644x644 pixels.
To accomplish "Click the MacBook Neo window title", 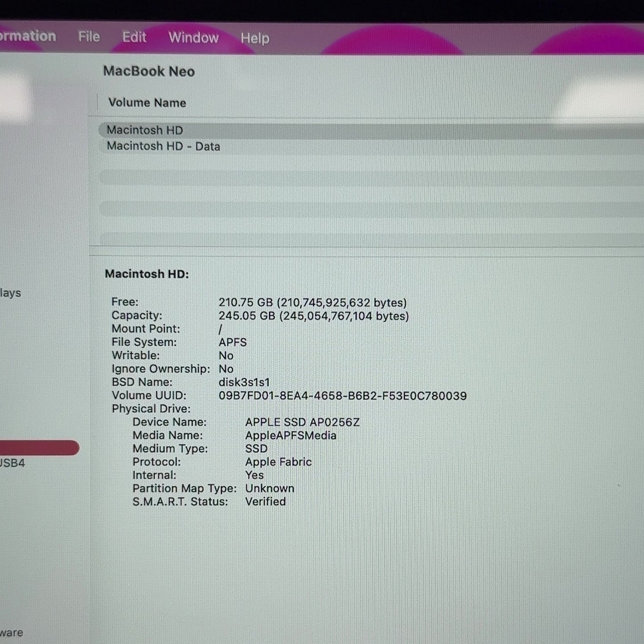I will [x=149, y=71].
